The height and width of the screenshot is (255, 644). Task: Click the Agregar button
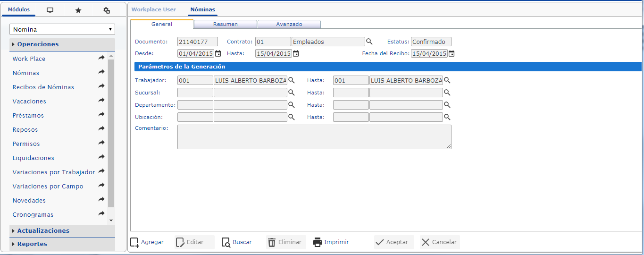(147, 242)
